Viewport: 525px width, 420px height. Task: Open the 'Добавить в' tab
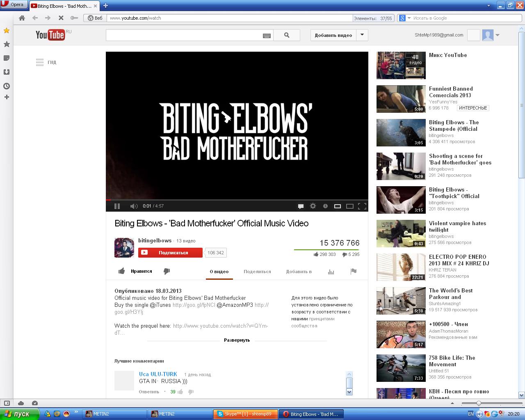[299, 272]
